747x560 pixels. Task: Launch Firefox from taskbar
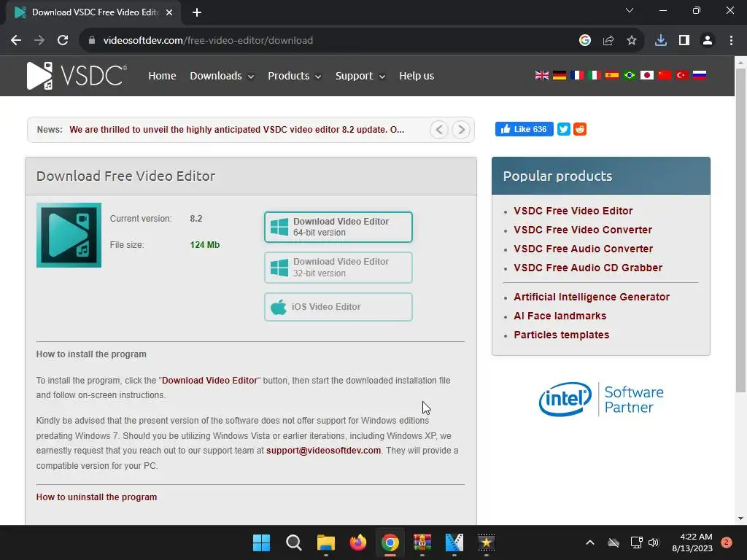(x=357, y=542)
